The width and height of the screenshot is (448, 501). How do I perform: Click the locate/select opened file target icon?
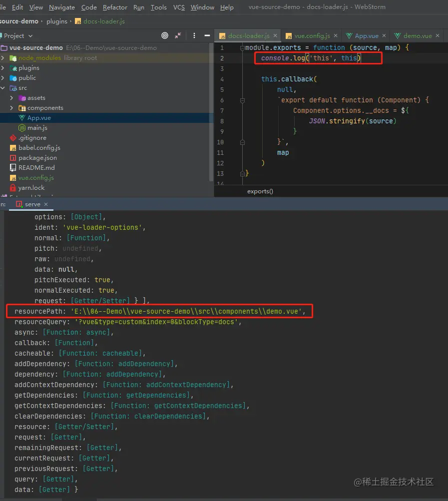(x=165, y=35)
